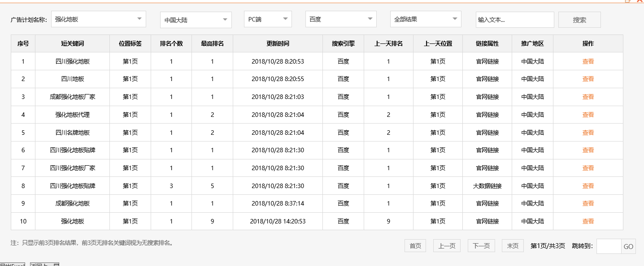
Task: Open 查看 details for 四川强化地板
Action: [x=587, y=61]
